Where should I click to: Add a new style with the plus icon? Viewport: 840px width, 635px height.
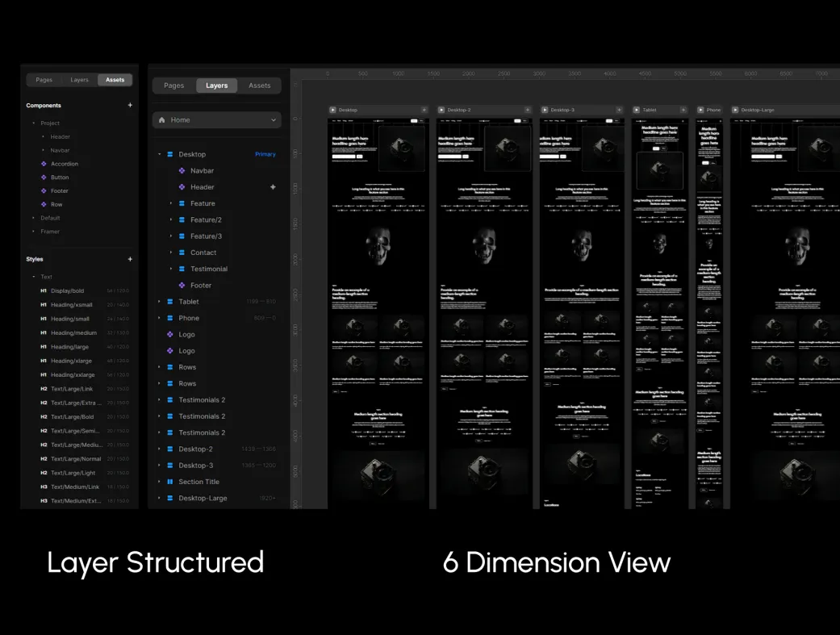tap(130, 259)
